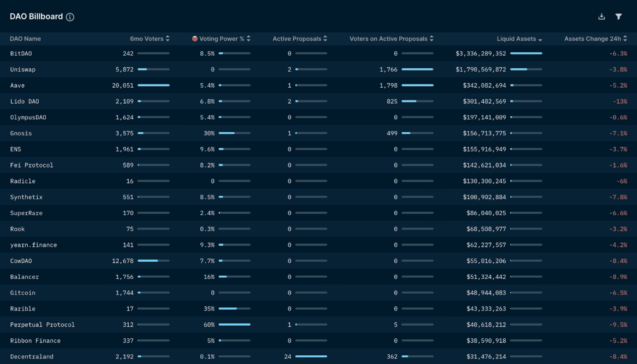Select the Gitcoin DAO name
The image size is (637, 364).
pyautogui.click(x=23, y=293)
